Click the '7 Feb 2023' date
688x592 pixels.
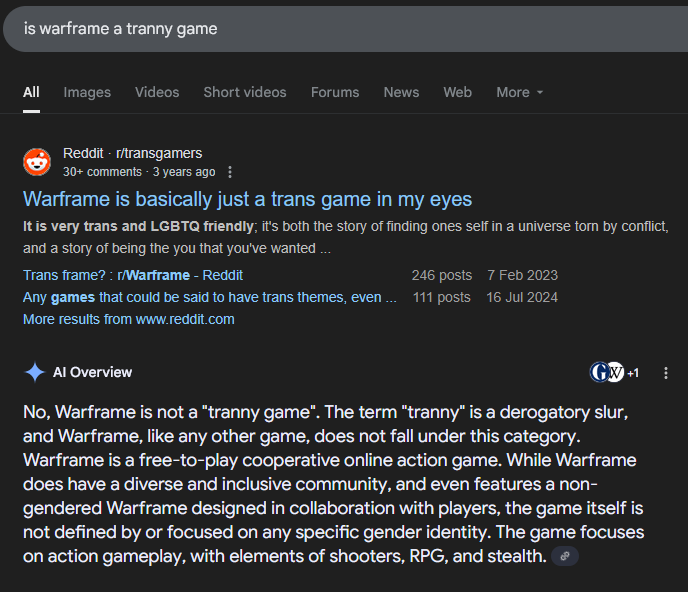pos(522,275)
